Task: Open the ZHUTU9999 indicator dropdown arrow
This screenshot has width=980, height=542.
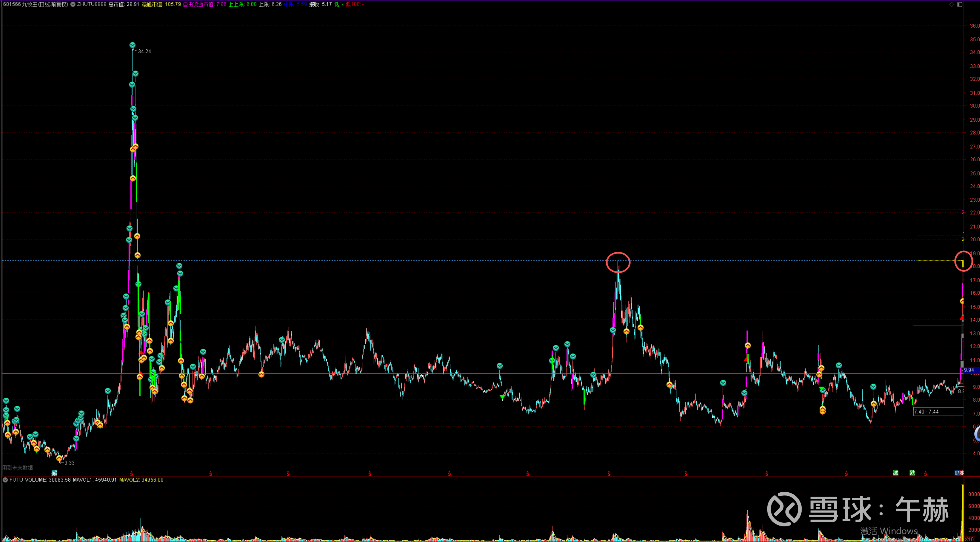Action: 73,4
